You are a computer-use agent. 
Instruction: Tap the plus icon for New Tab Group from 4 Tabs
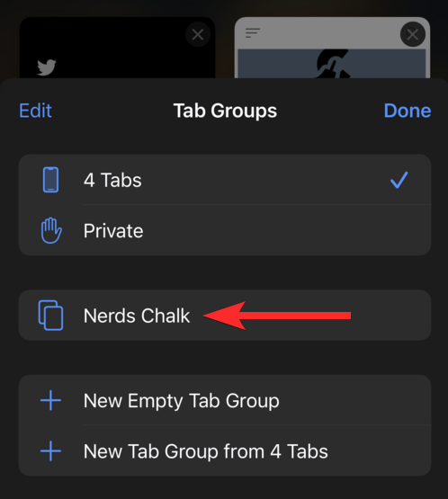point(50,451)
